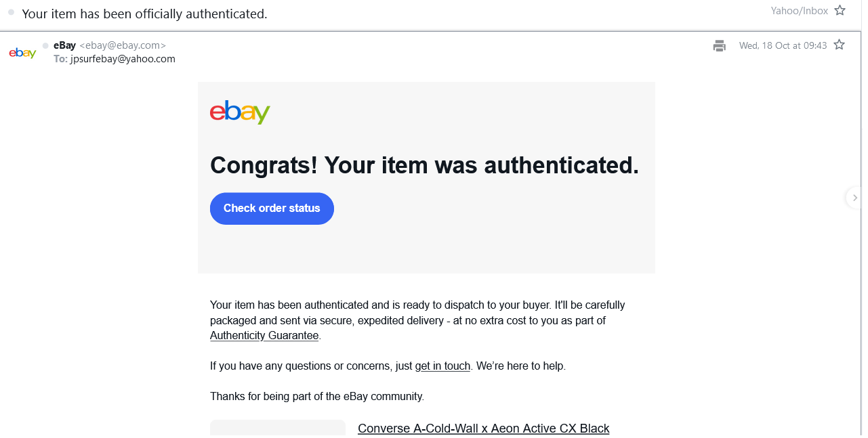Open the Authenticity Guarantee link
This screenshot has height=438, width=868.
(x=264, y=336)
